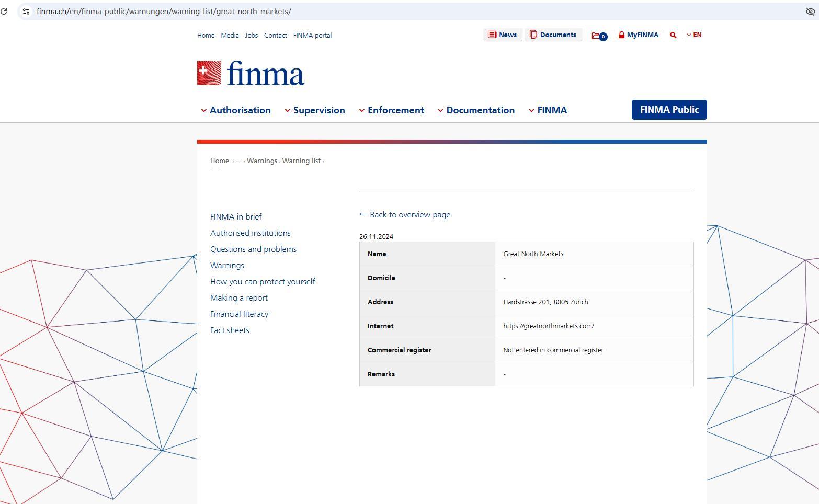Screen dimensions: 819x504
Task: Open the Documentation menu
Action: 476,110
